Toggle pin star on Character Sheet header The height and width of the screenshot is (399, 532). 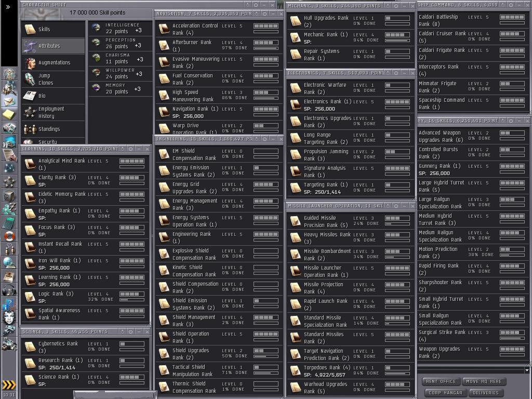click(248, 5)
